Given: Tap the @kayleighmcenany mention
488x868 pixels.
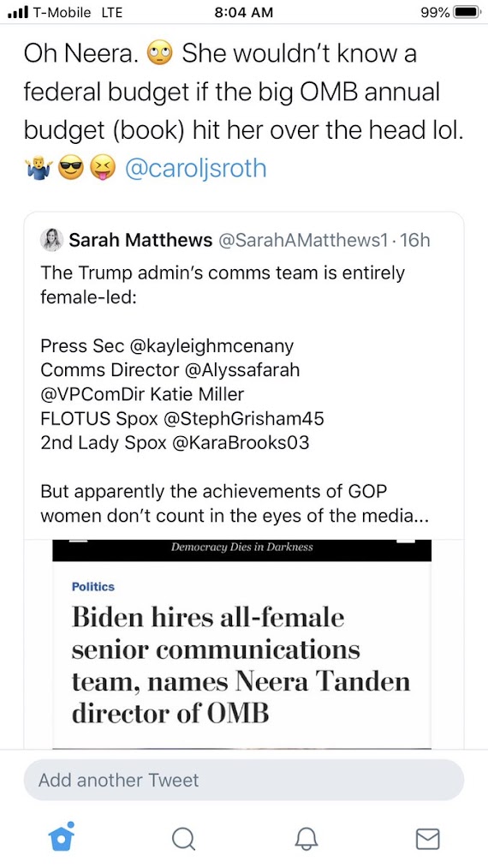Looking at the screenshot, I should pyautogui.click(x=211, y=346).
